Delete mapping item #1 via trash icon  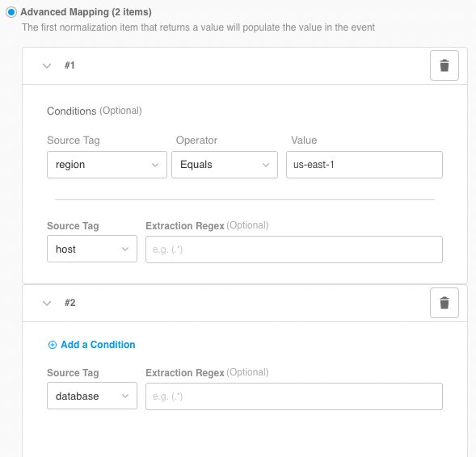(x=444, y=65)
